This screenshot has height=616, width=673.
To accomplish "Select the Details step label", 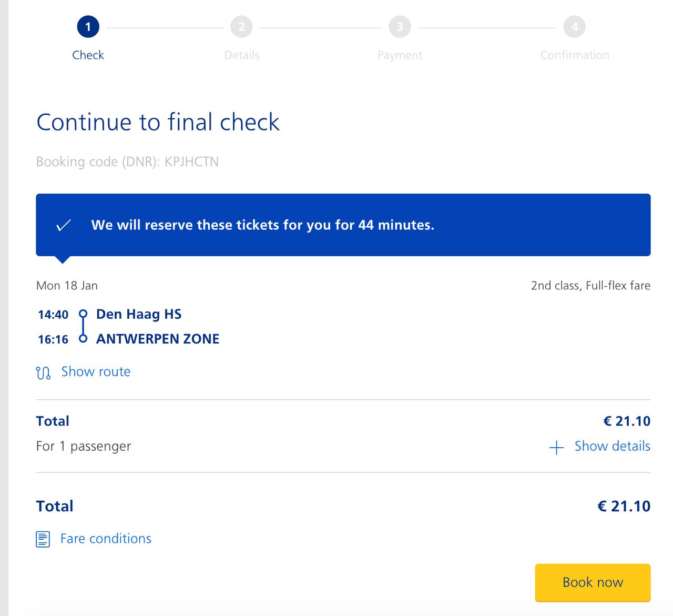I will point(241,55).
